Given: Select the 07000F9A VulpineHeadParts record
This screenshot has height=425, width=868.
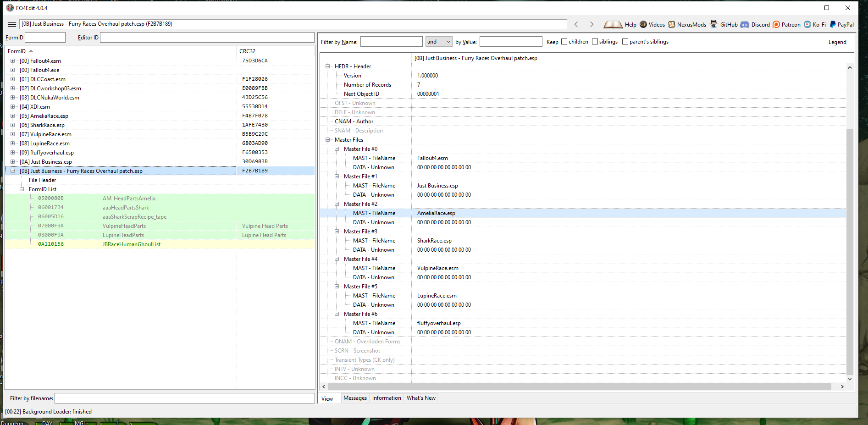Looking at the screenshot, I should click(160, 226).
